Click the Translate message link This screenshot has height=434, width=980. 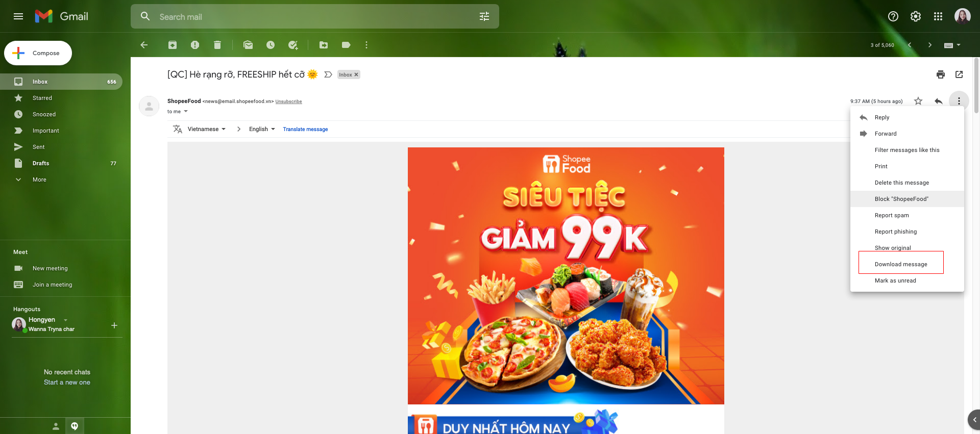coord(305,130)
